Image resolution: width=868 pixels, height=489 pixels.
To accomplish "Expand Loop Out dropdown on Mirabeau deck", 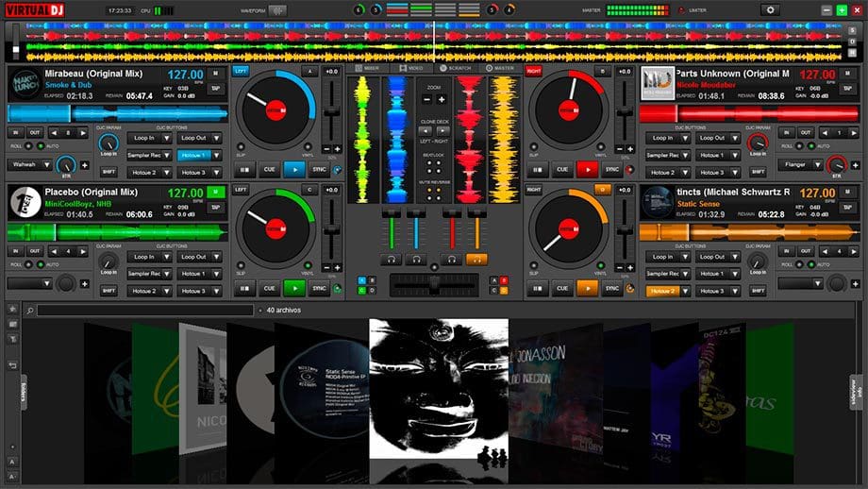I will coord(216,138).
